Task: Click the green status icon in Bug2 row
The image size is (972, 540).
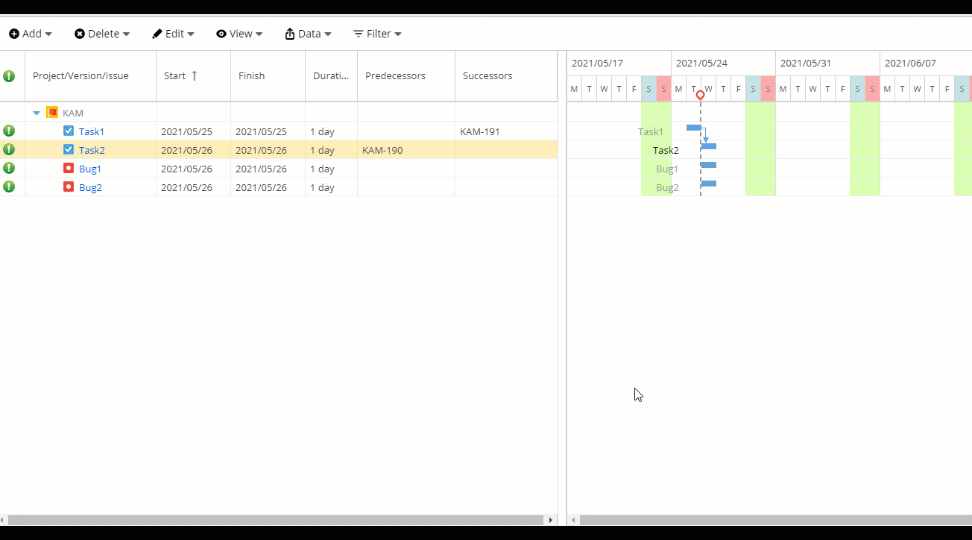Action: point(9,187)
